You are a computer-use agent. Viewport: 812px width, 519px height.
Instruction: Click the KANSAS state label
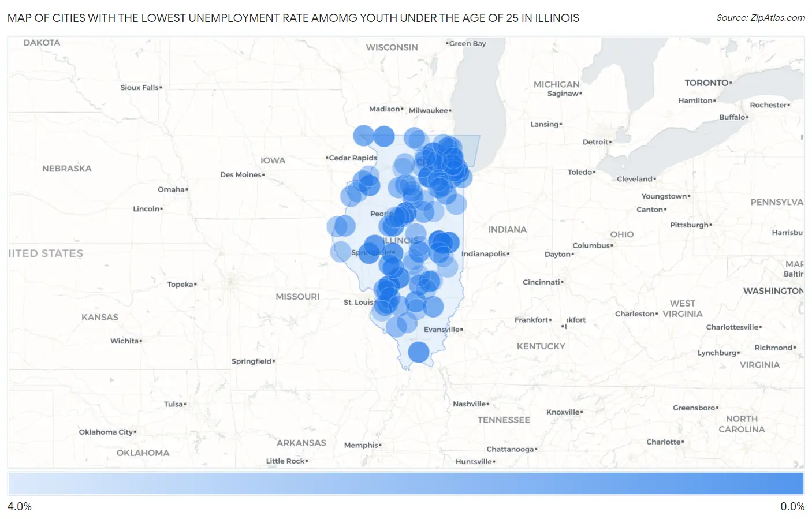pyautogui.click(x=100, y=318)
